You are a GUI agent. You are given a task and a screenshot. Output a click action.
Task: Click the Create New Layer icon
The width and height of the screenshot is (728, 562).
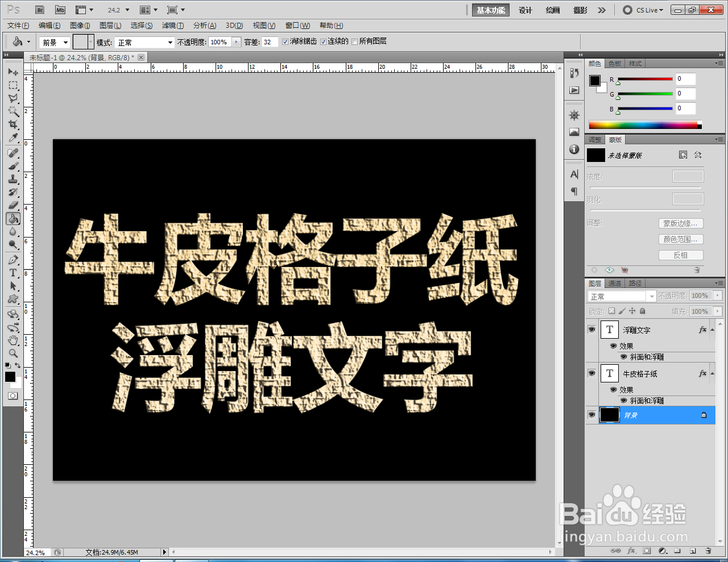[x=693, y=551]
